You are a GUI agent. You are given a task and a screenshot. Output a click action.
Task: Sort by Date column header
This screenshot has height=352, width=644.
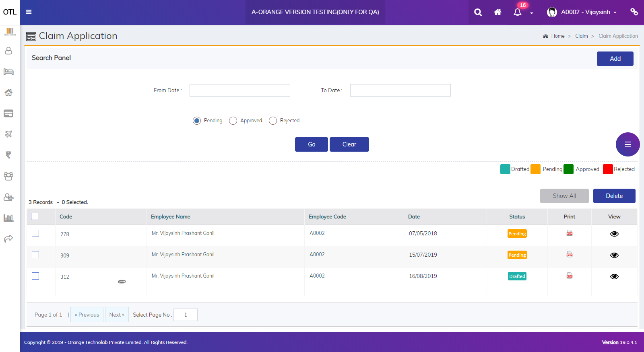click(x=414, y=217)
